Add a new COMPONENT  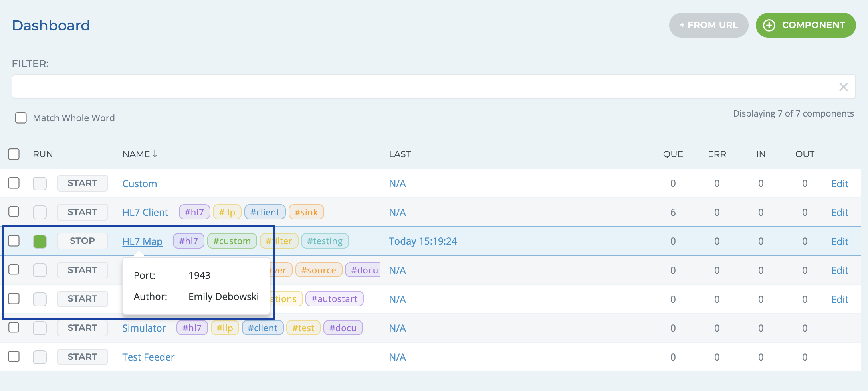pos(805,25)
